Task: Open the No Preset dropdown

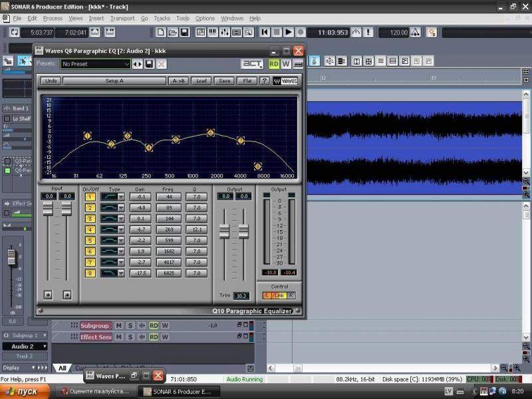Action: (x=95, y=64)
